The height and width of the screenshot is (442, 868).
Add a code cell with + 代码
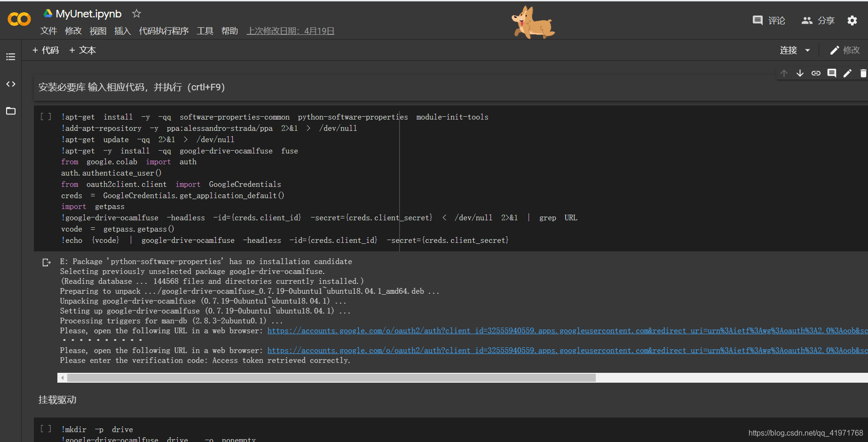pyautogui.click(x=46, y=50)
